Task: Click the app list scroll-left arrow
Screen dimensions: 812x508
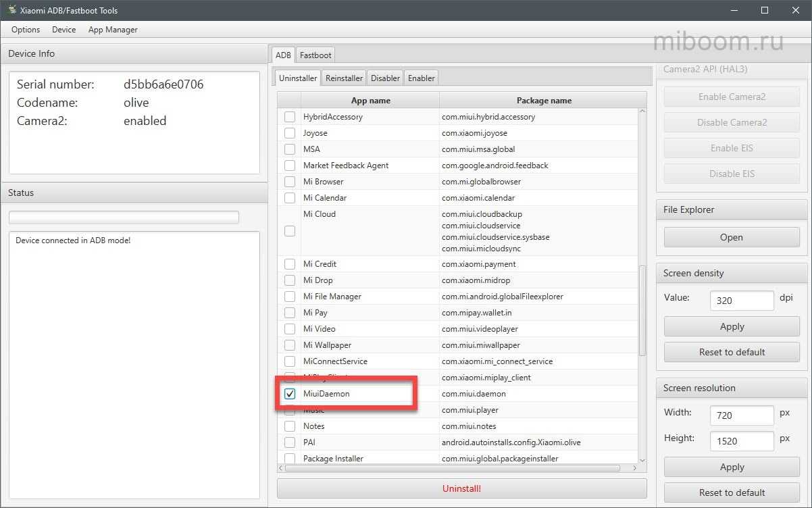Action: 282,467
